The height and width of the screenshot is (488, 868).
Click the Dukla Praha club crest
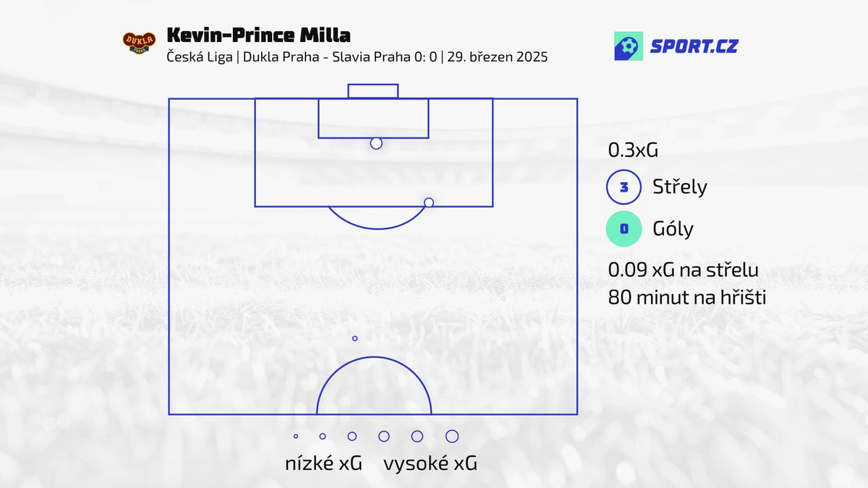(x=140, y=42)
